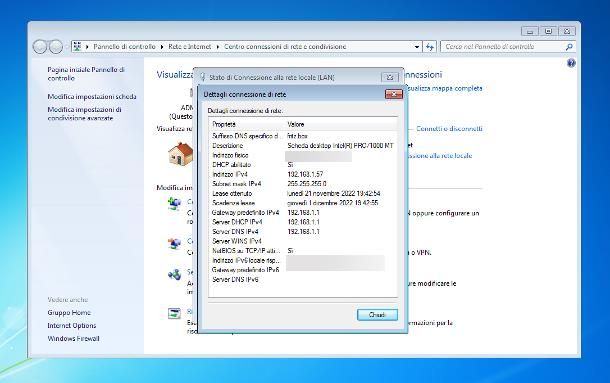Select Rete e Internet breadcrumb

190,47
